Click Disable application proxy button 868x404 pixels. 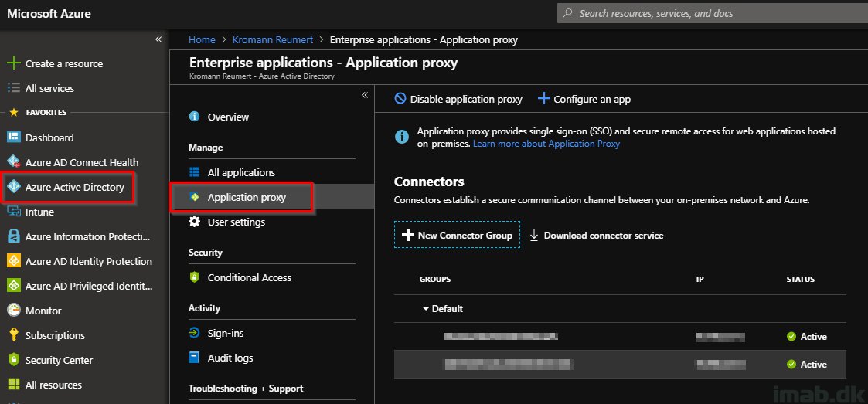(x=458, y=99)
